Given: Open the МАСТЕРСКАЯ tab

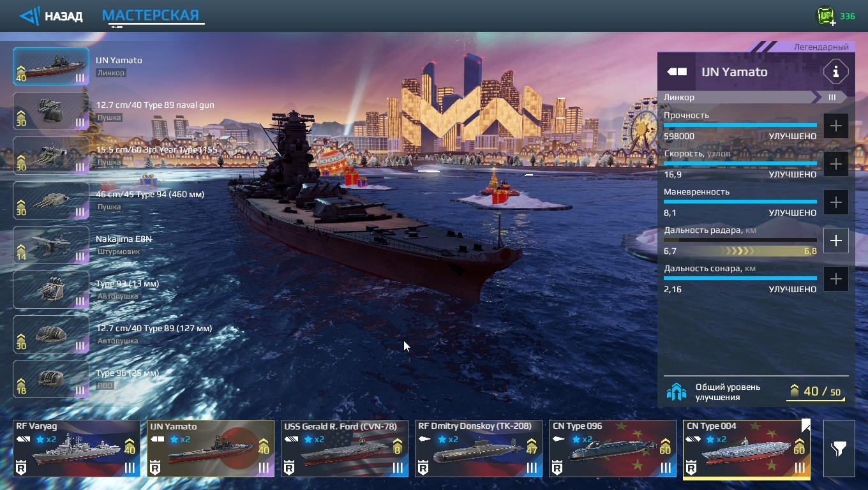Looking at the screenshot, I should (151, 15).
